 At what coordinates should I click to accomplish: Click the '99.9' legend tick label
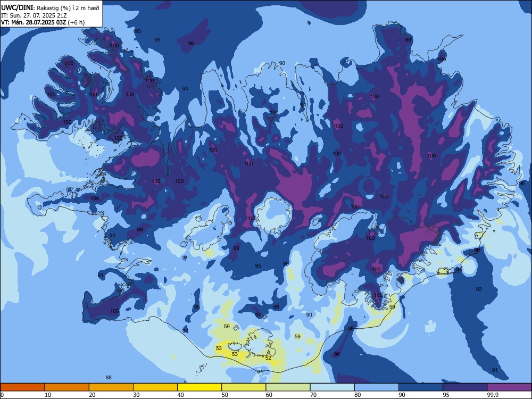[492, 395]
